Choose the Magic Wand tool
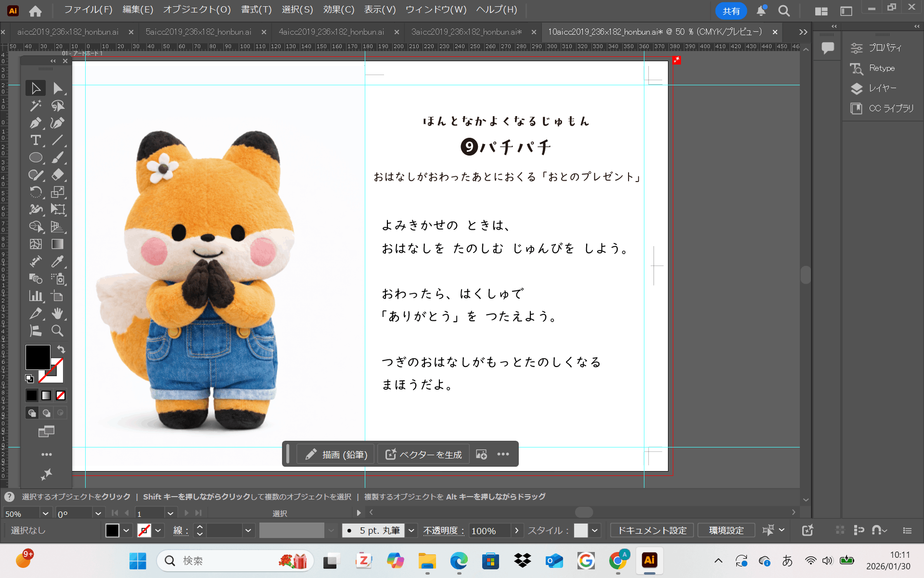Screen dimensions: 924x578 coord(35,105)
